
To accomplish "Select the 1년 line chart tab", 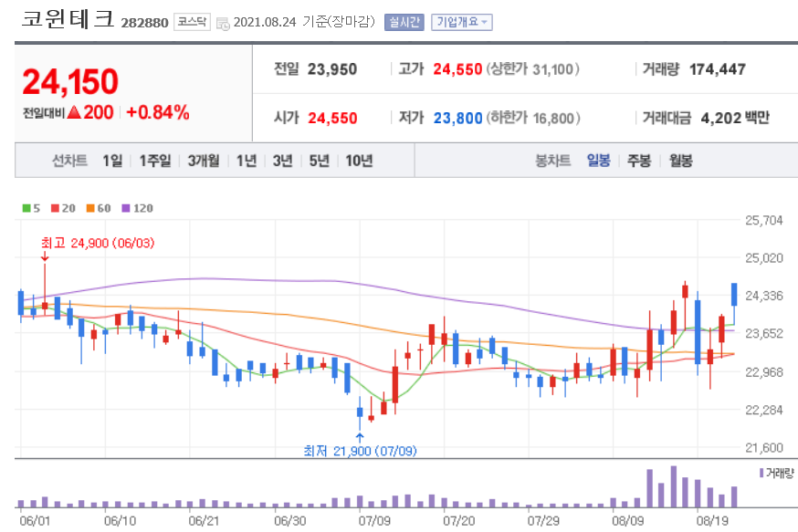I will click(247, 161).
